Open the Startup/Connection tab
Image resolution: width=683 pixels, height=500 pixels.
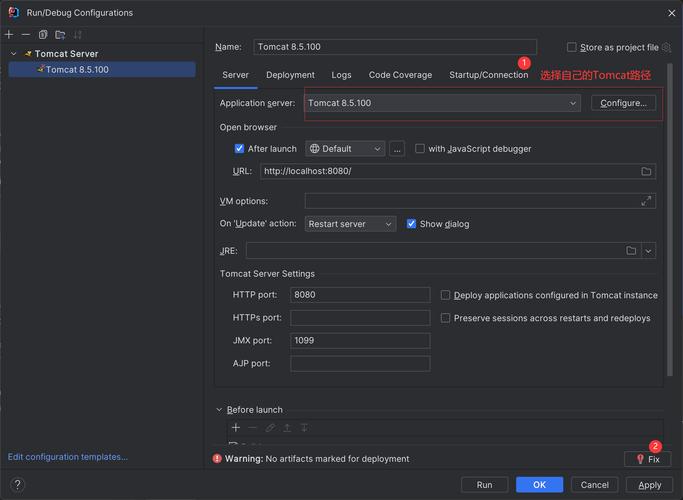[488, 75]
